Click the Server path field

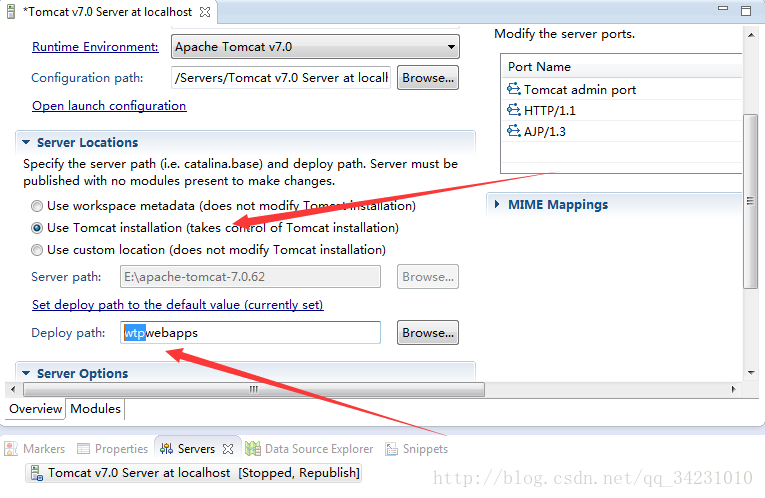[x=250, y=277]
